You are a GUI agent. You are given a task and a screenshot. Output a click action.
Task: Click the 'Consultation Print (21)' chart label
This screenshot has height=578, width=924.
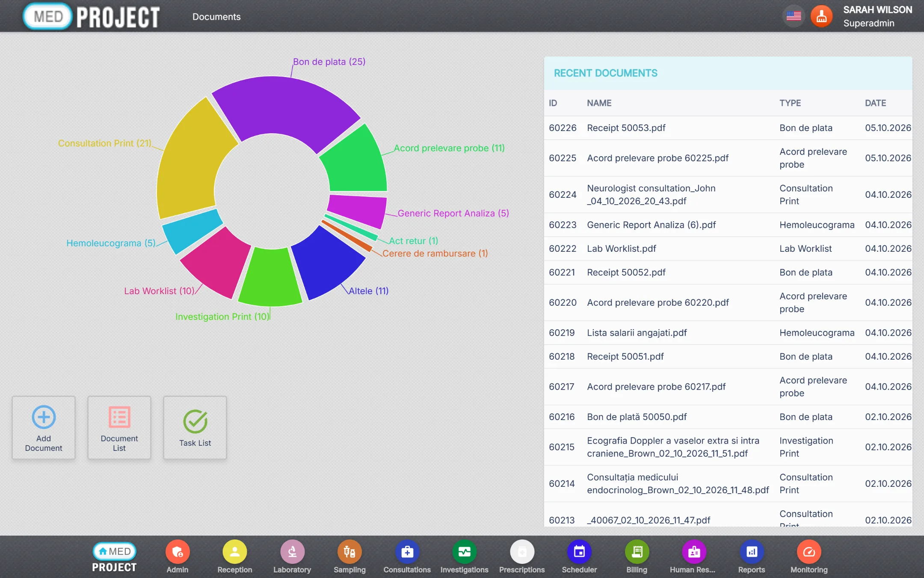pyautogui.click(x=105, y=143)
